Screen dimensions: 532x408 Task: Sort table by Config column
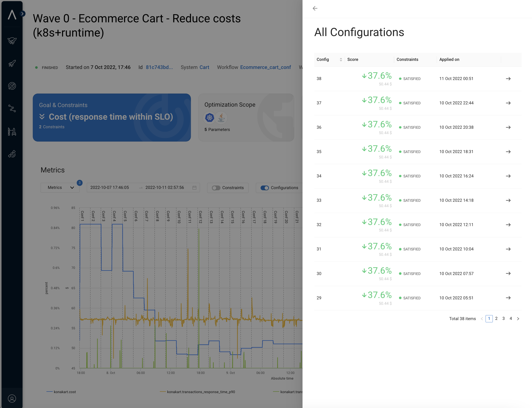[341, 60]
